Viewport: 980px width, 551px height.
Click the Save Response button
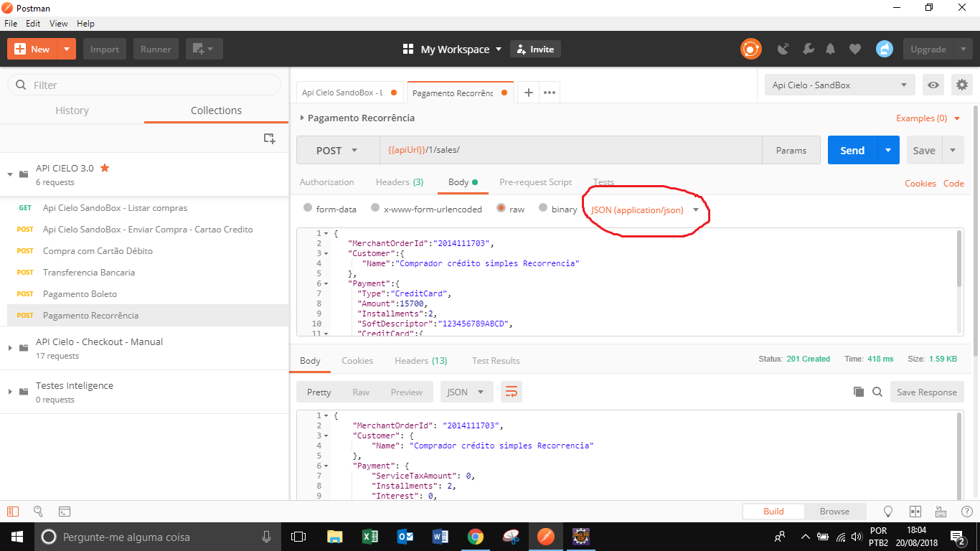coord(927,392)
